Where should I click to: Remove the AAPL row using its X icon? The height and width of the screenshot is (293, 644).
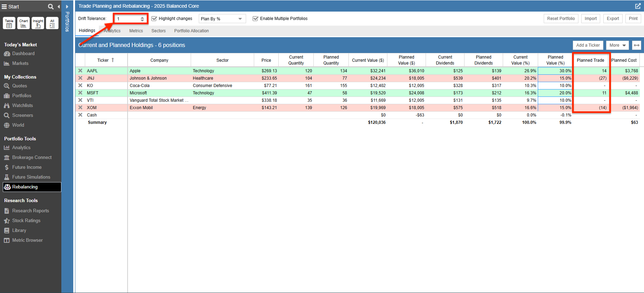click(80, 71)
